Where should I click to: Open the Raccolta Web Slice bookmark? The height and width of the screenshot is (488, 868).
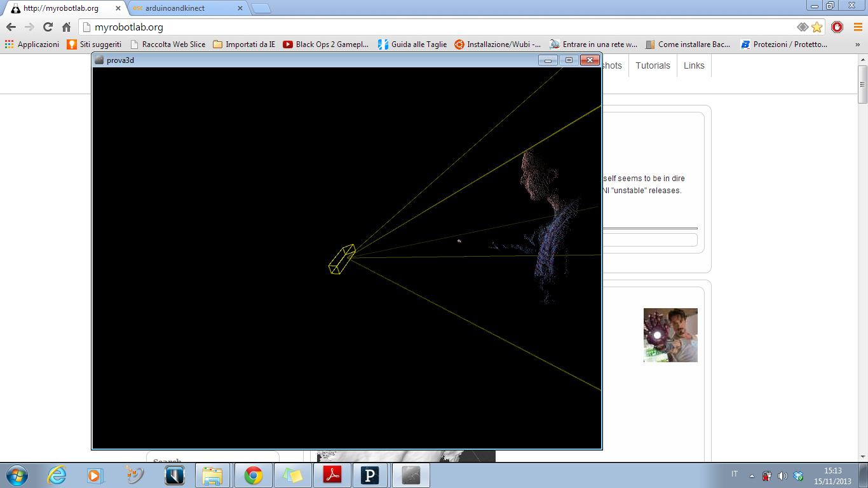(x=168, y=44)
